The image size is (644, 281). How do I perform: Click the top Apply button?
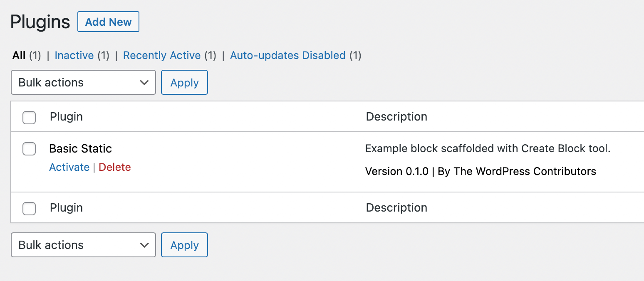(x=184, y=82)
